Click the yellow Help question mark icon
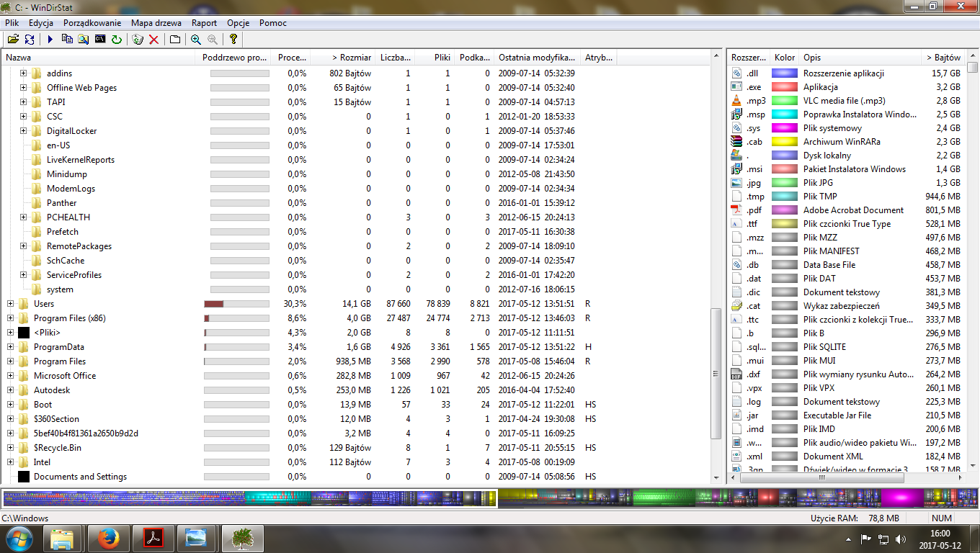The height and width of the screenshot is (553, 980). (233, 39)
